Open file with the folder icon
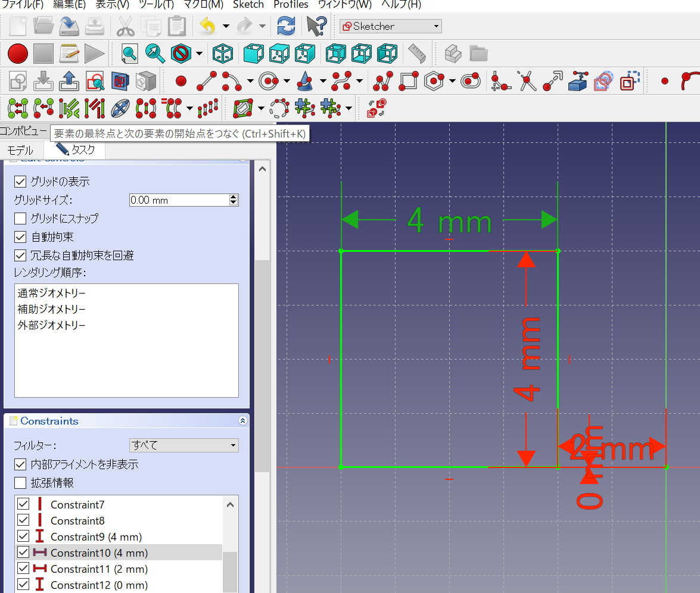 pos(43,26)
